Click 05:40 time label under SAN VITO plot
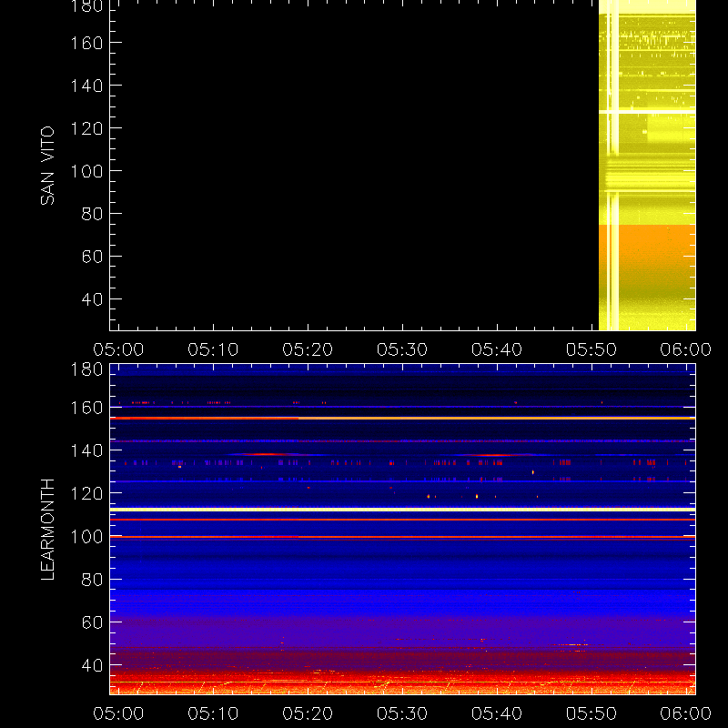This screenshot has height=728, width=728. (x=497, y=349)
